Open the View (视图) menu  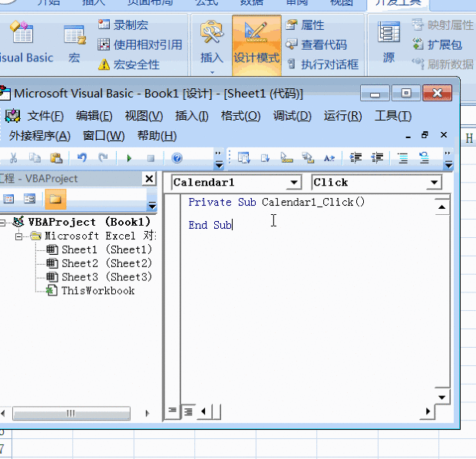pyautogui.click(x=144, y=116)
